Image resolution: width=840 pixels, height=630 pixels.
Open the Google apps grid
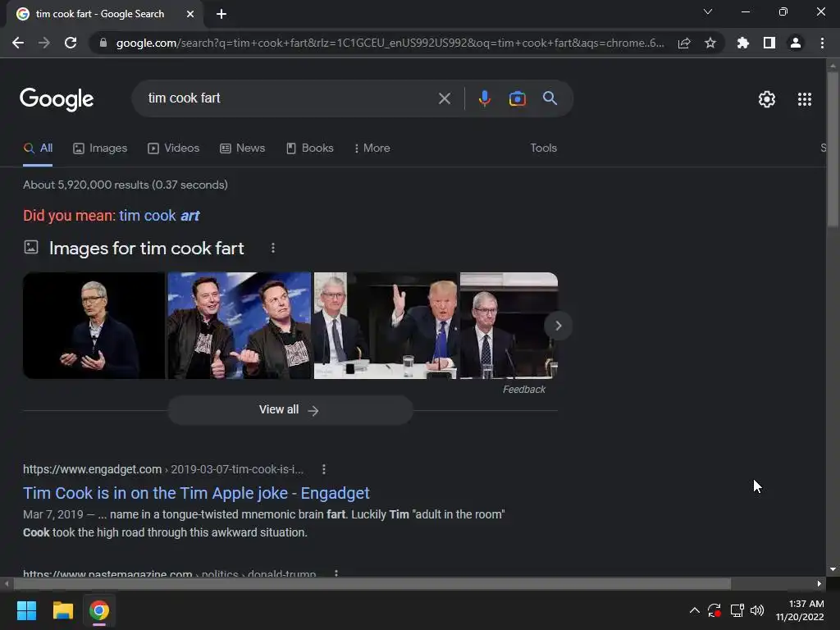point(805,99)
